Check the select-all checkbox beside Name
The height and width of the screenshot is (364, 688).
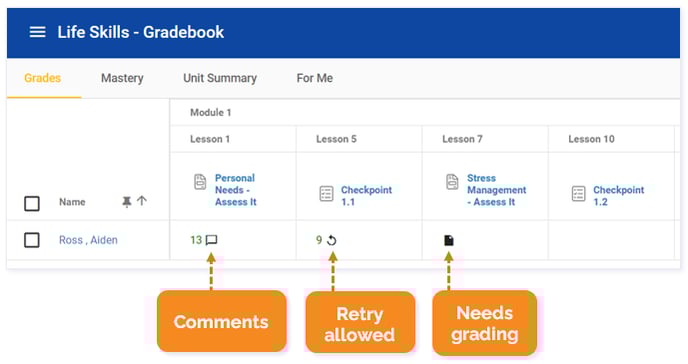pos(32,203)
